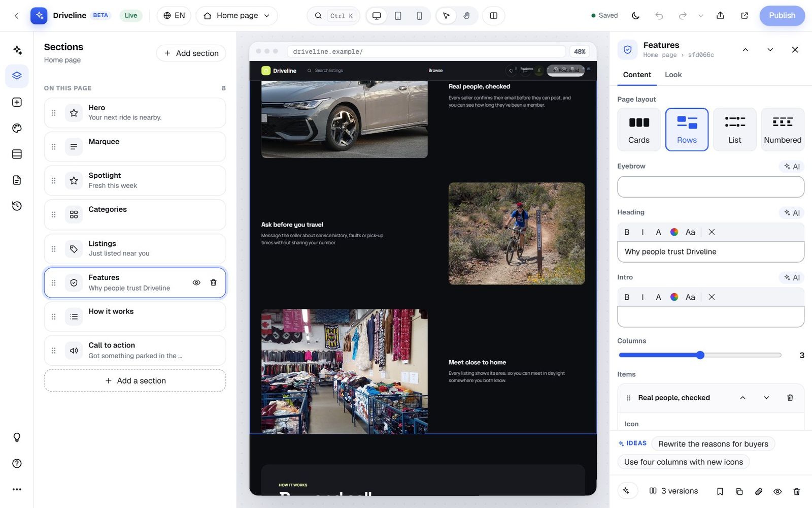
Task: Switch to the Content tab
Action: (637, 75)
